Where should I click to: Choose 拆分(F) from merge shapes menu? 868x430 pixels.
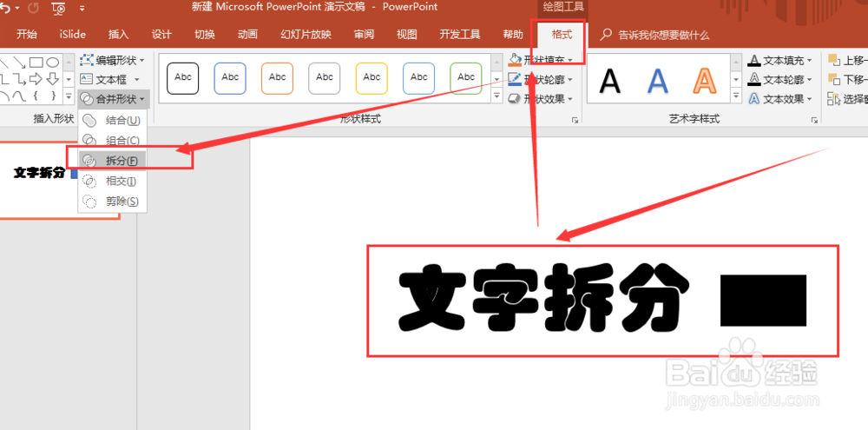pos(113,161)
